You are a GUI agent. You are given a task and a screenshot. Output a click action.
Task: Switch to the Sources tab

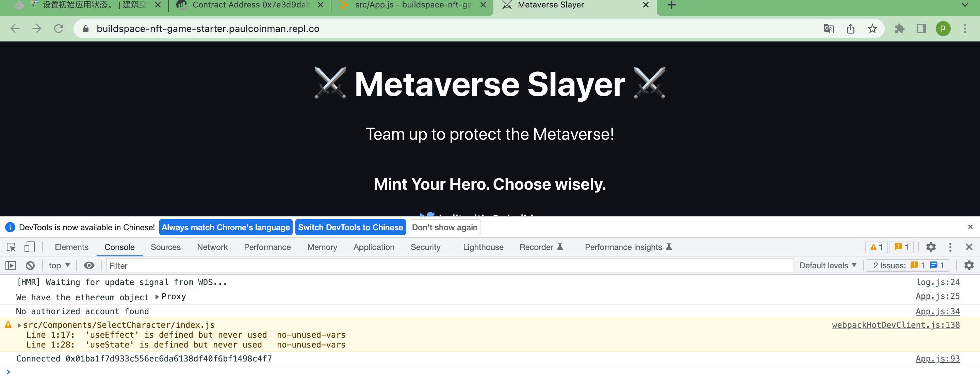pyautogui.click(x=165, y=247)
